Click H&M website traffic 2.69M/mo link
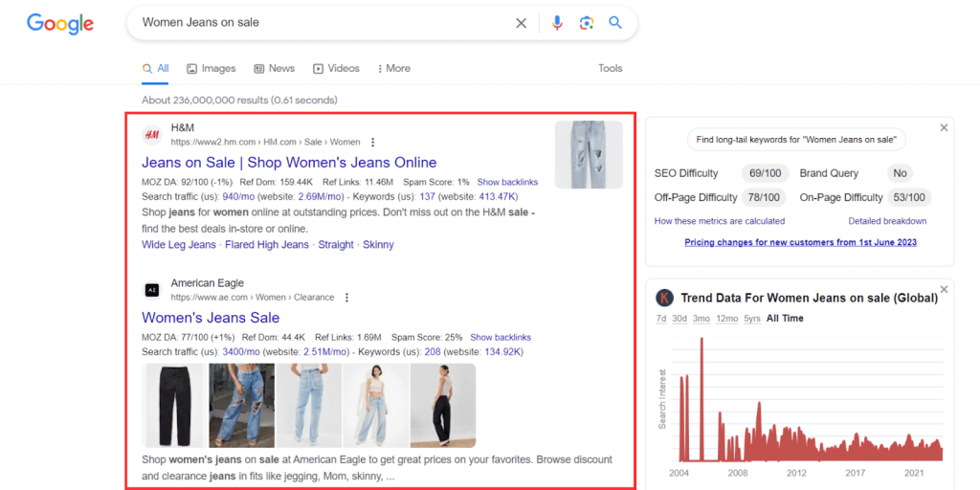 pyautogui.click(x=321, y=197)
